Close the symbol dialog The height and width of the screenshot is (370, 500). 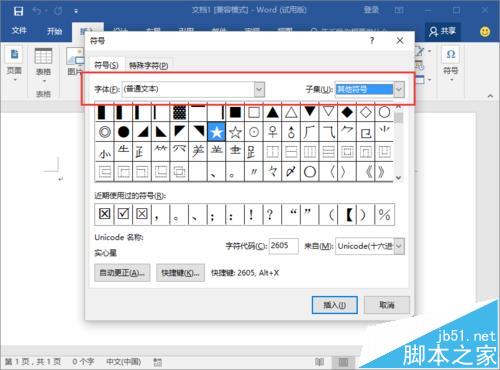[400, 41]
